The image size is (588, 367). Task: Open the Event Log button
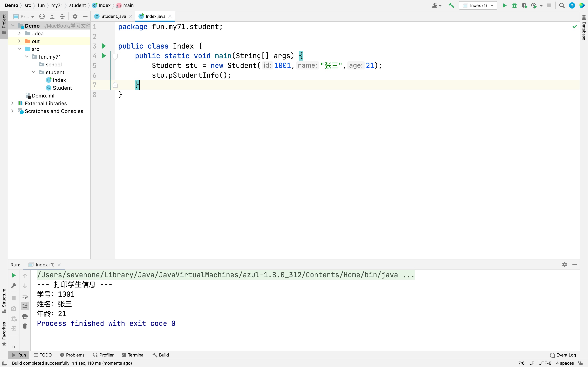tap(563, 355)
